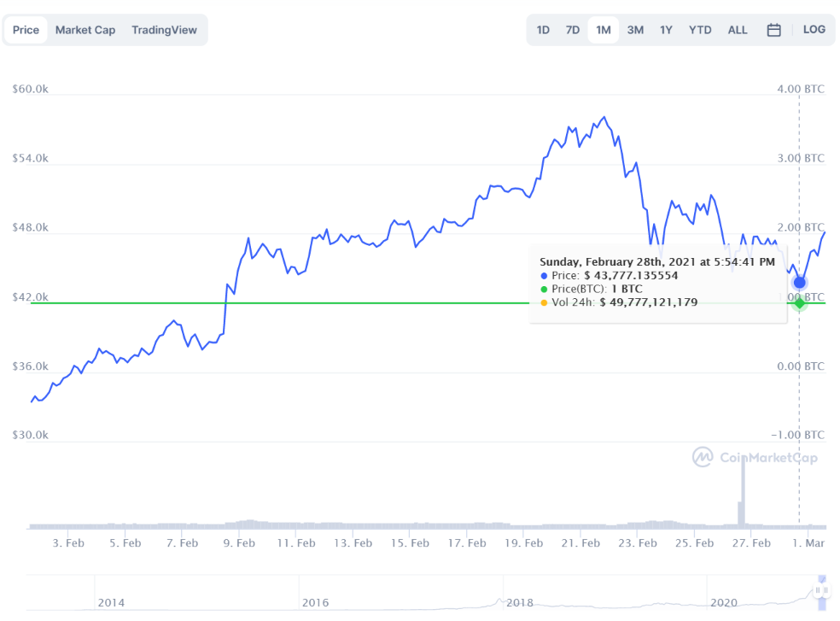840x621 pixels.
Task: Select the 1M time range
Action: [604, 30]
